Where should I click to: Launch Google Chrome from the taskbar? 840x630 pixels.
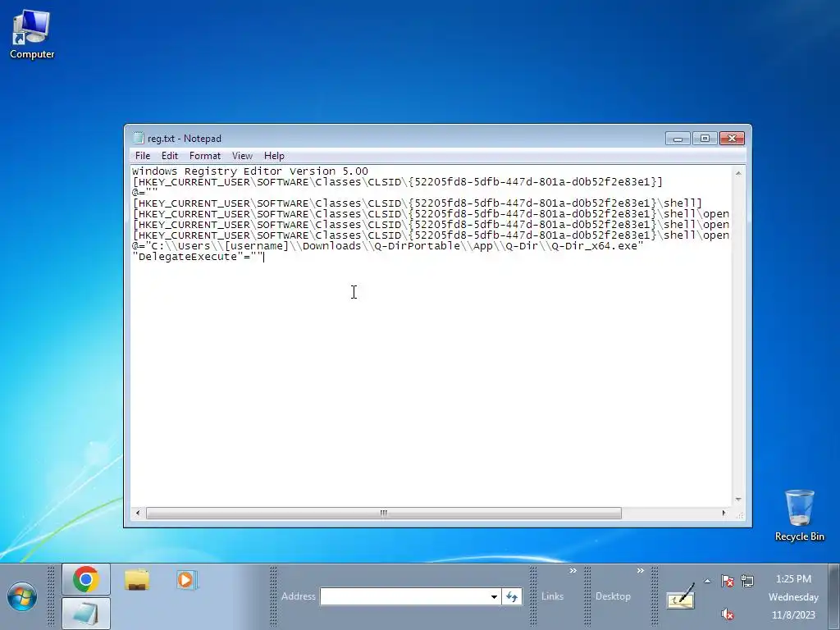(85, 579)
